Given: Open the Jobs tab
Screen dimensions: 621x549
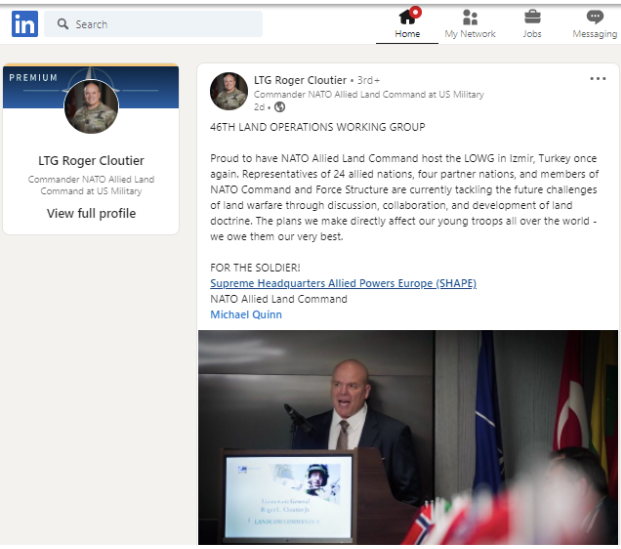Looking at the screenshot, I should pos(532,24).
